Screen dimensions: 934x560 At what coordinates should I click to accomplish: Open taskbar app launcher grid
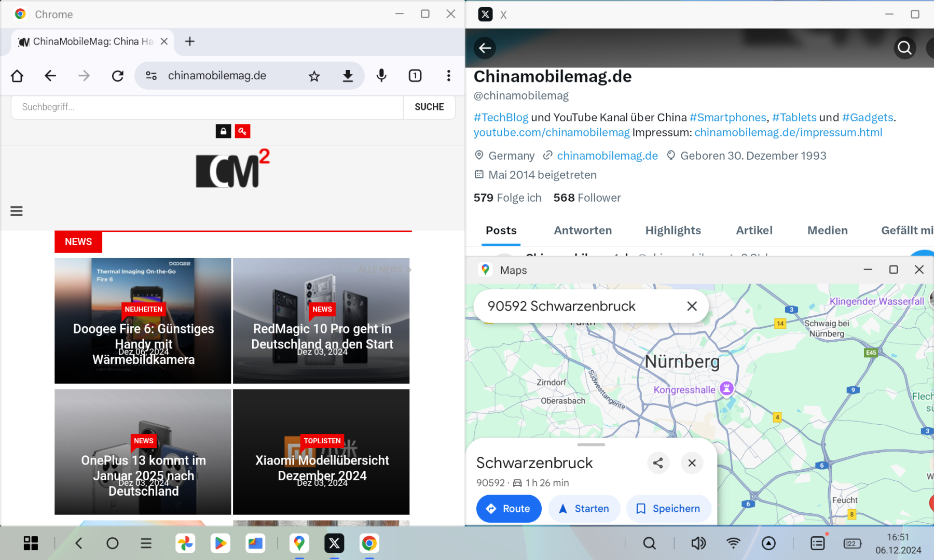[x=31, y=543]
